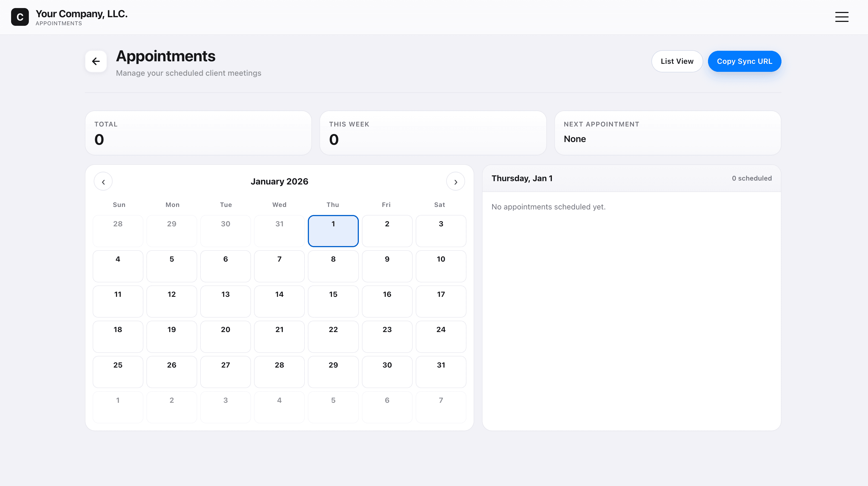
Task: Select February 7 in the trailing row
Action: 441,407
